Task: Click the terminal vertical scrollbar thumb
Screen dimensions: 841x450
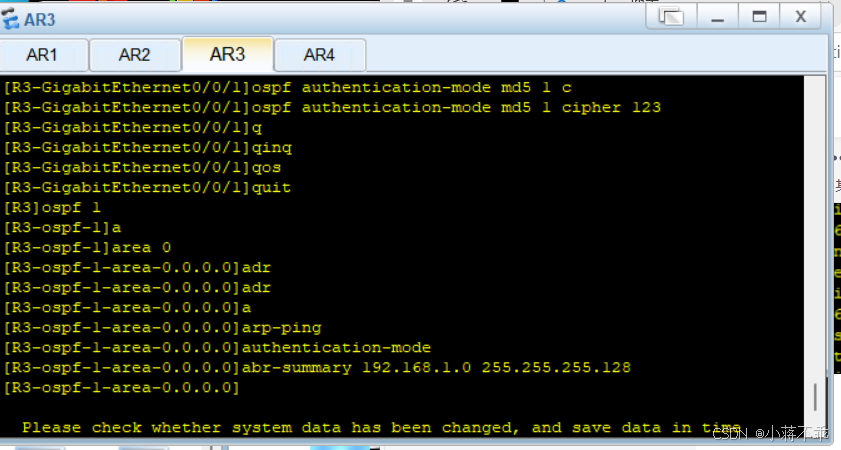Action: pyautogui.click(x=815, y=397)
